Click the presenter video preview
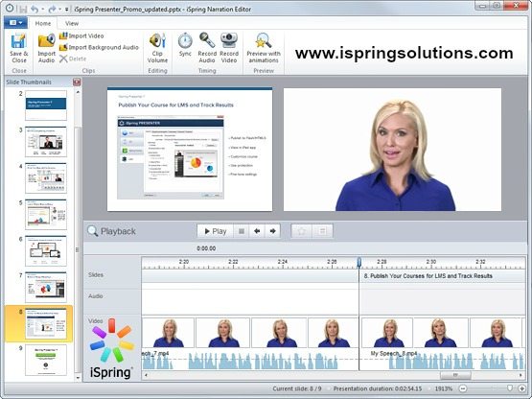532x399 pixels. click(x=392, y=150)
